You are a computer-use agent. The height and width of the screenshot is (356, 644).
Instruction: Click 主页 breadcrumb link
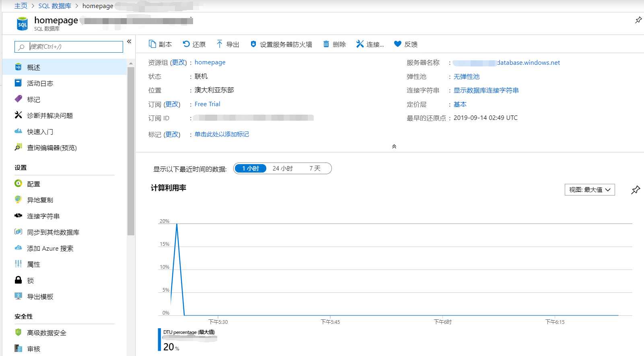(x=21, y=6)
